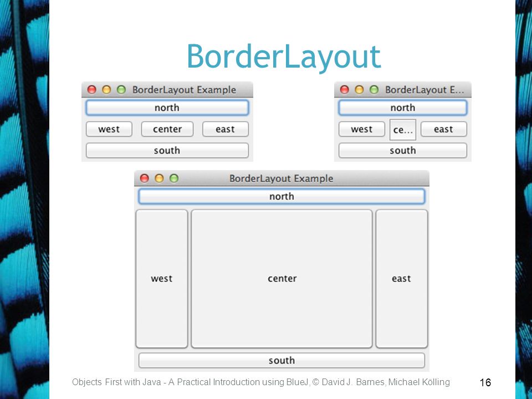Click title 'BorderLayout Example' of large window
This screenshot has height=399, width=532.
tap(282, 178)
